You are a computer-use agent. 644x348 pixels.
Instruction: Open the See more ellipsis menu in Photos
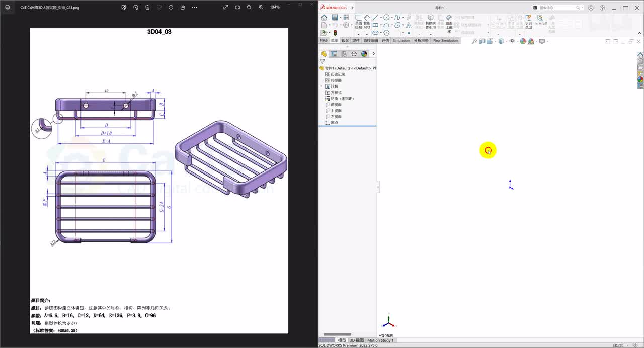195,7
